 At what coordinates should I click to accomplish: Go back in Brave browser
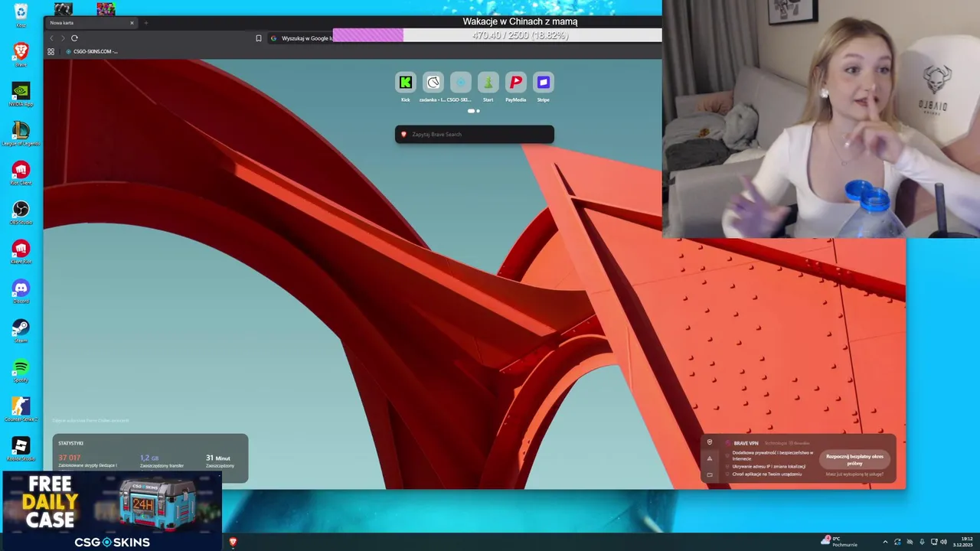51,38
